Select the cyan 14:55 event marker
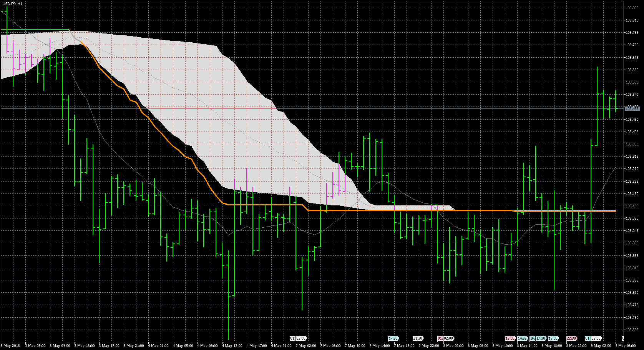Screen dimensions: 644x350 [x=523, y=338]
